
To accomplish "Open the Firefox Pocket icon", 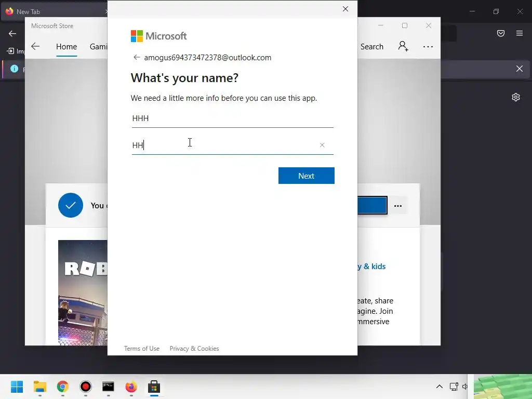I will 500,33.
